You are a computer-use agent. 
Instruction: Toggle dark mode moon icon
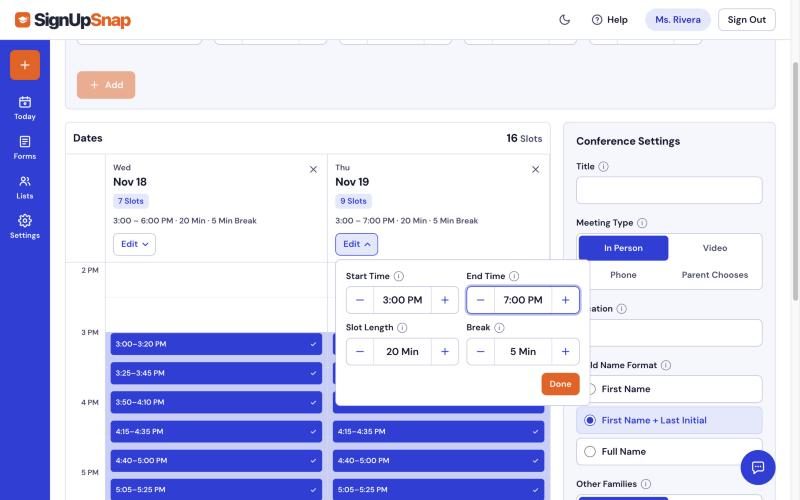[x=564, y=20]
